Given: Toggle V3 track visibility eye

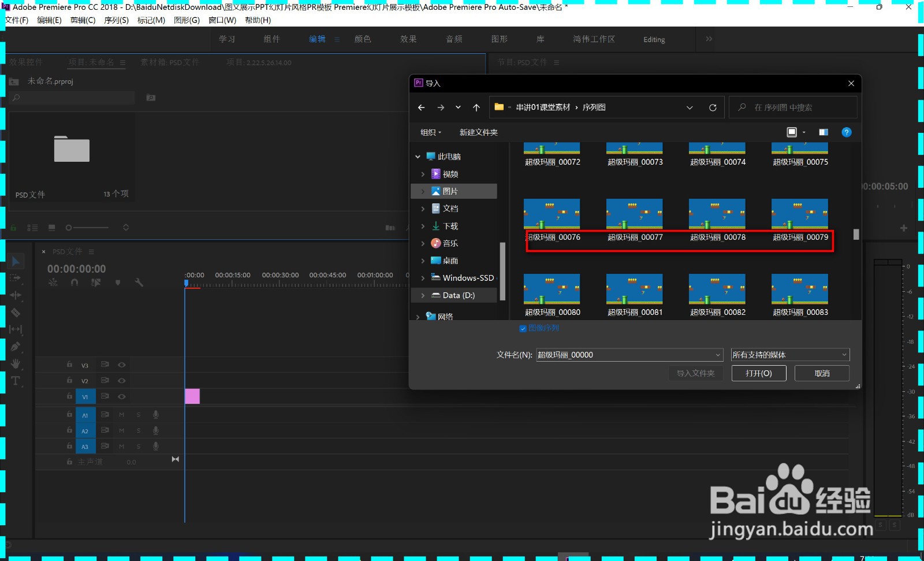Looking at the screenshot, I should (122, 365).
